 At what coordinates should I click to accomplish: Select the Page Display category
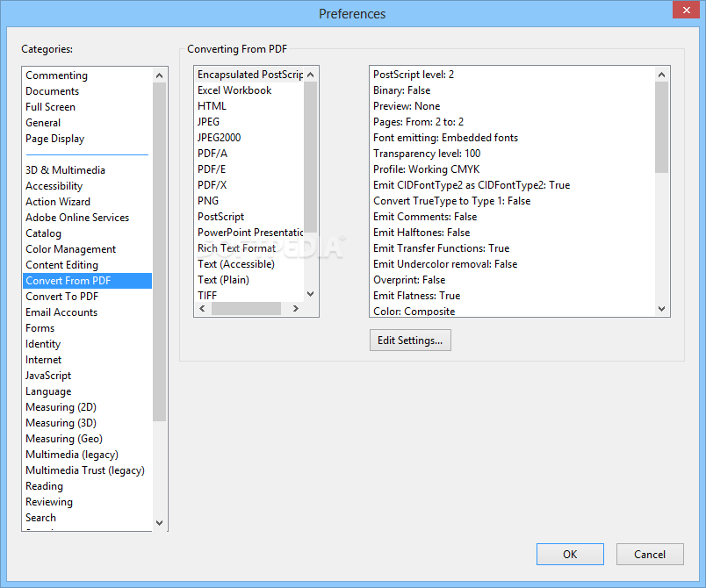(55, 139)
